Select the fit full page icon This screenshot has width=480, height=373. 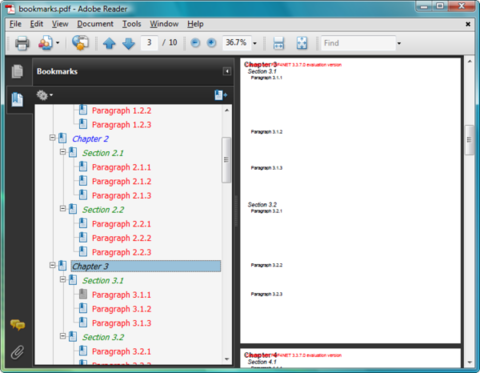(302, 43)
